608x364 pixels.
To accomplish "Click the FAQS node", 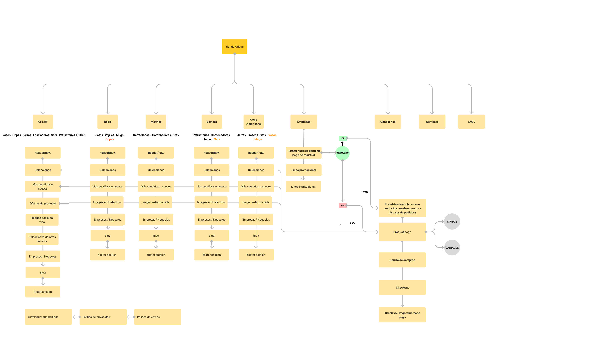I will (471, 122).
